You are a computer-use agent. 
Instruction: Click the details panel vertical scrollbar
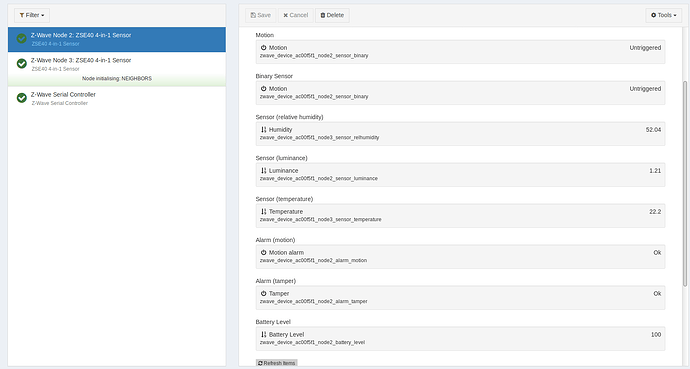(685, 184)
